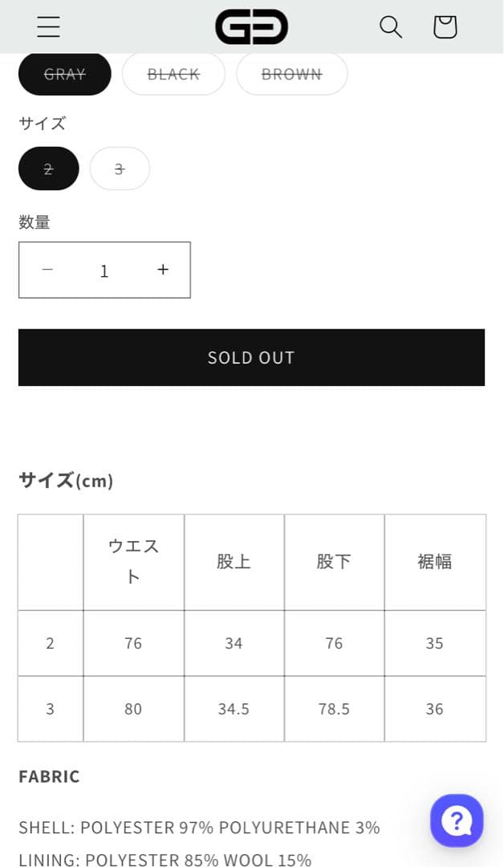504x867 pixels.
Task: Click the quantity number field
Action: [104, 271]
